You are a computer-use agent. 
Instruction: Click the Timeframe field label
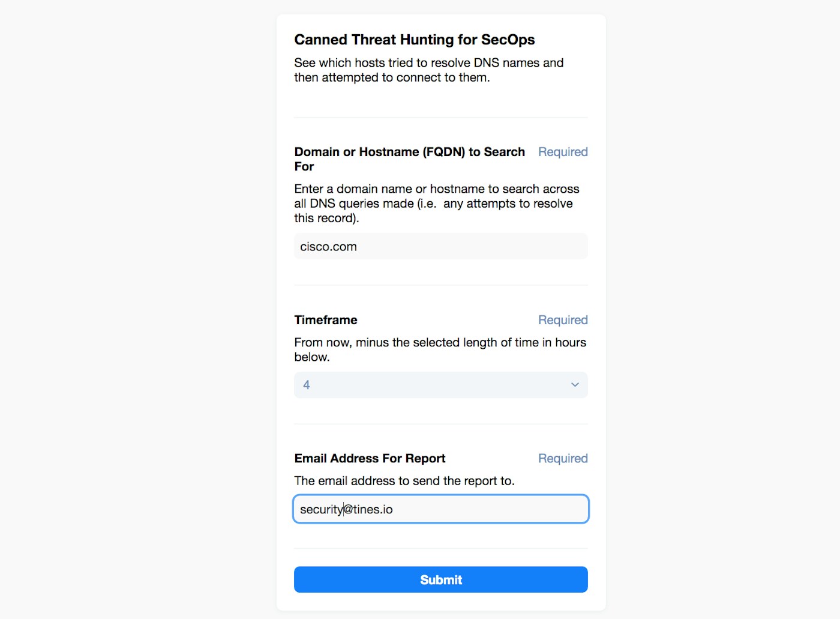tap(326, 320)
